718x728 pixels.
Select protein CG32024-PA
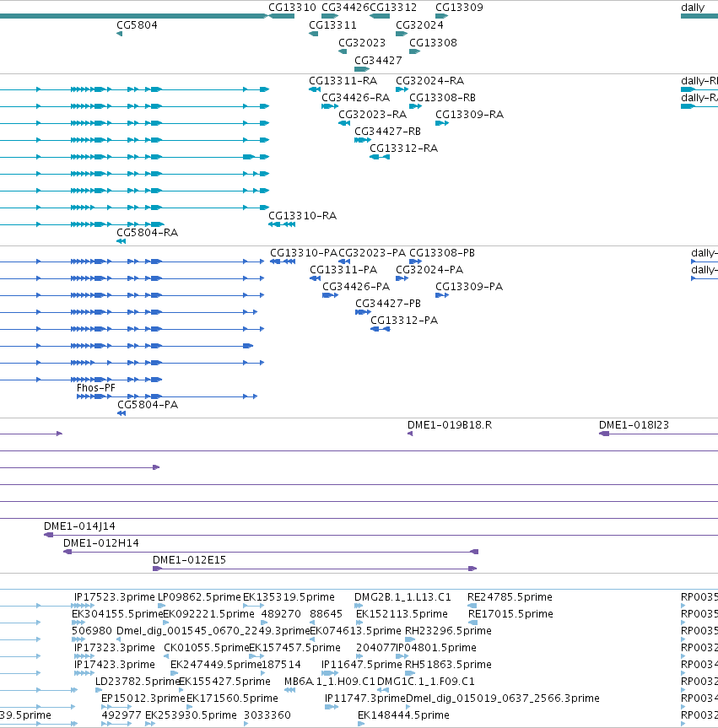(x=429, y=270)
